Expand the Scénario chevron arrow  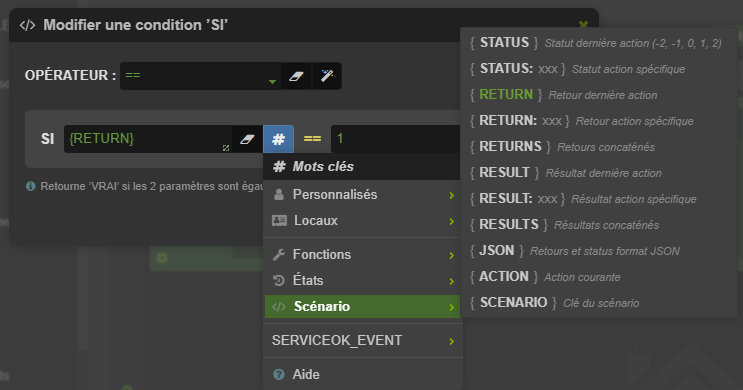452,307
